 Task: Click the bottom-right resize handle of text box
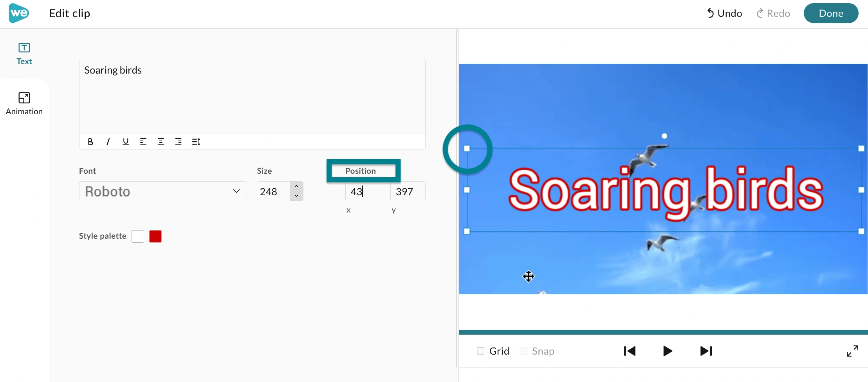(861, 231)
